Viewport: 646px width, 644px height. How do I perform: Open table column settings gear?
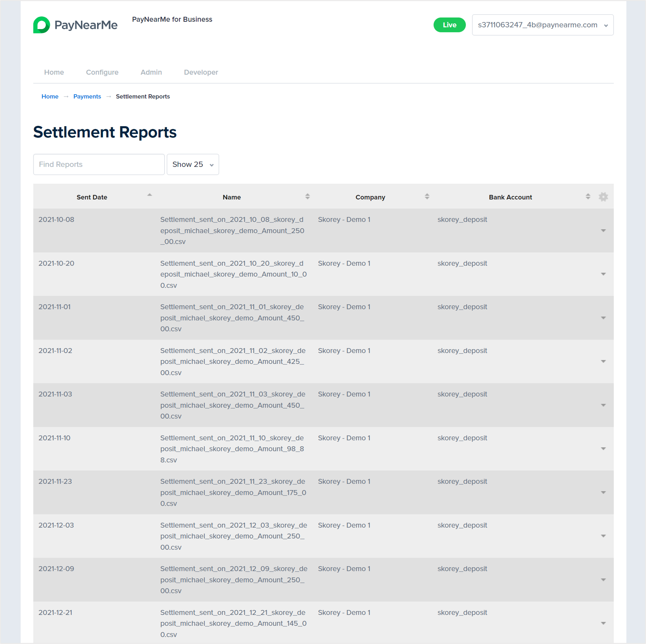click(x=603, y=197)
